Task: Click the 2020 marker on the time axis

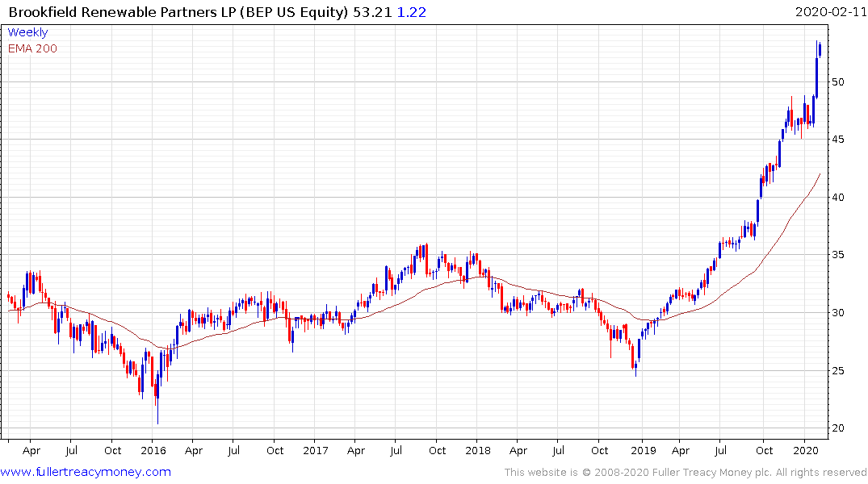Action: coord(805,450)
